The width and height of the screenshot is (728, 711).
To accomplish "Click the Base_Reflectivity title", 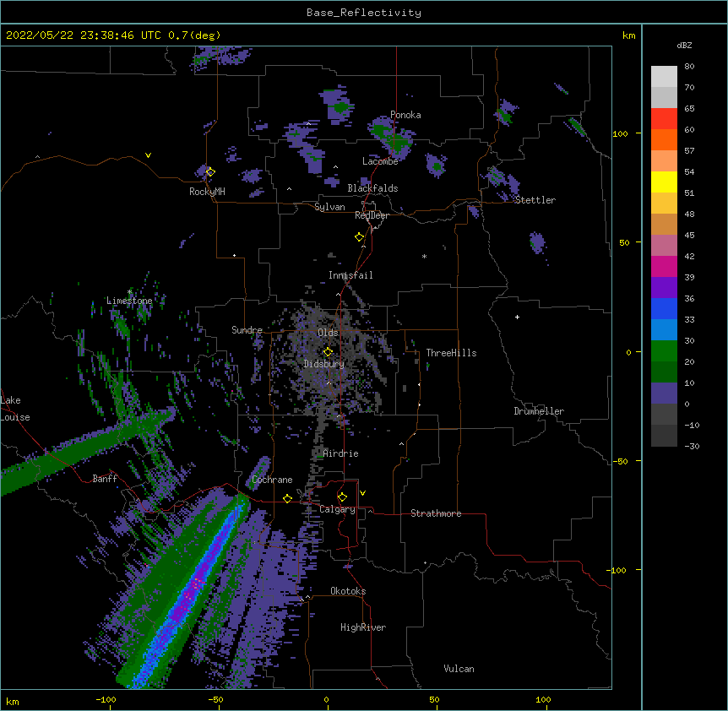I will point(364,13).
